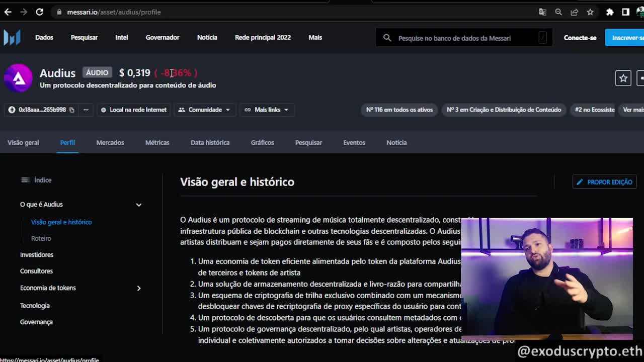The image size is (644, 362).
Task: Open the translate page icon
Action: click(x=542, y=12)
